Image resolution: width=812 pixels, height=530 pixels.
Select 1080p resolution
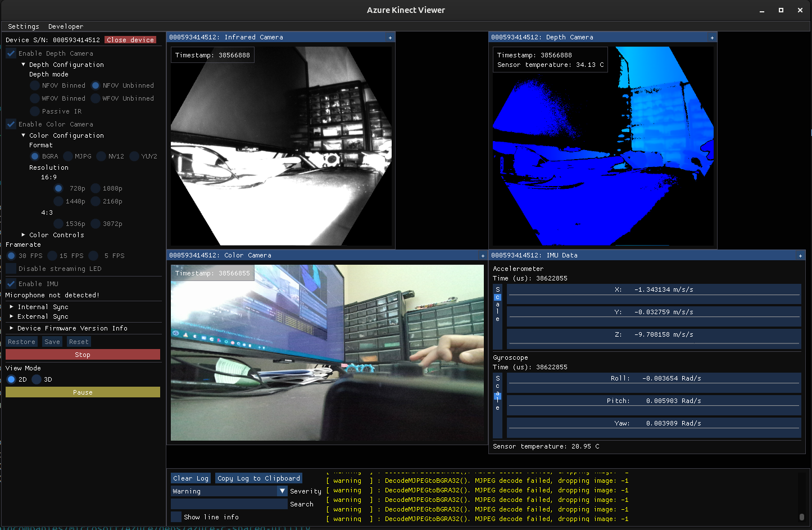(x=96, y=188)
